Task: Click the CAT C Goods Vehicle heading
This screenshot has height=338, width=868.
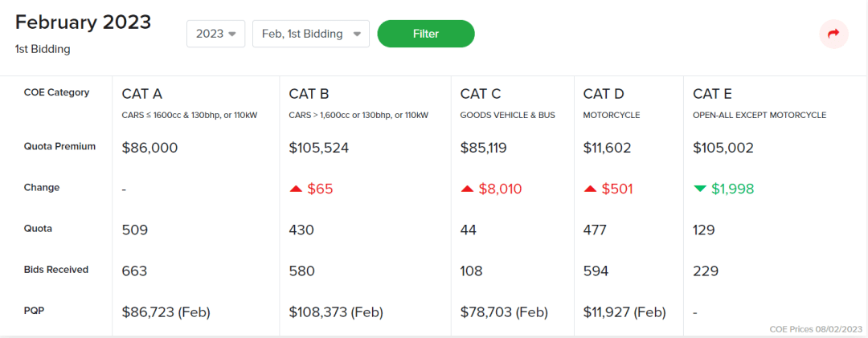Action: tap(481, 94)
